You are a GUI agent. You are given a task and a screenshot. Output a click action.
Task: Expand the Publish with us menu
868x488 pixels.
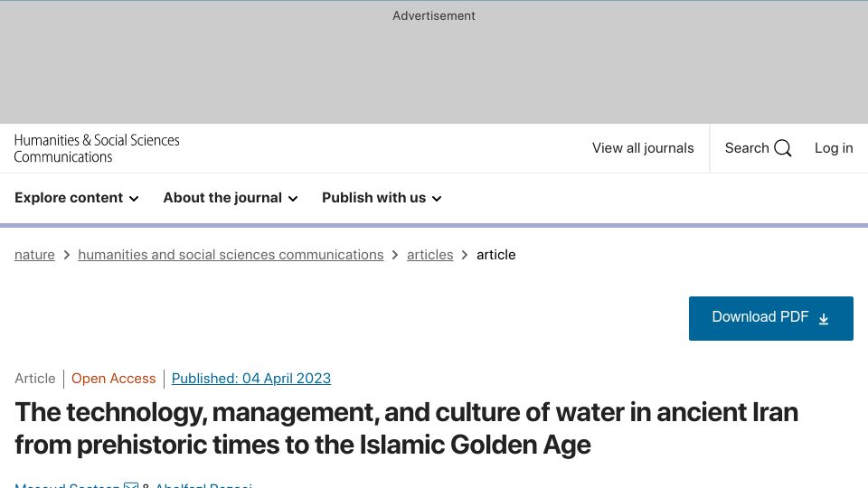click(x=382, y=198)
